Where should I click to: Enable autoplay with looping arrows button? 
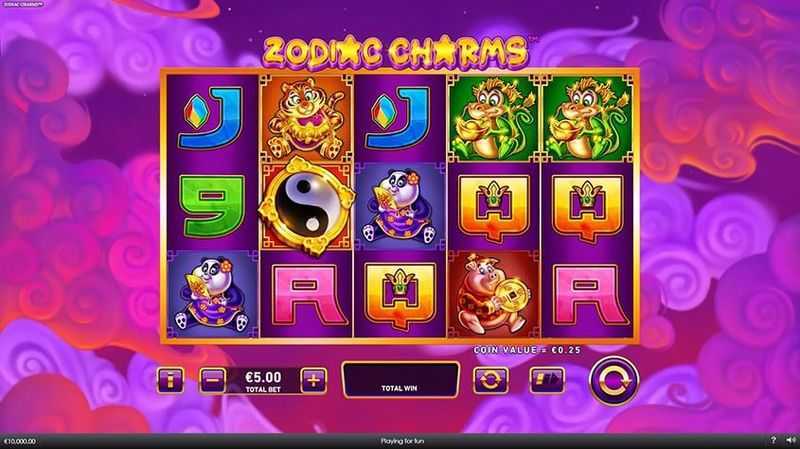pos(491,380)
